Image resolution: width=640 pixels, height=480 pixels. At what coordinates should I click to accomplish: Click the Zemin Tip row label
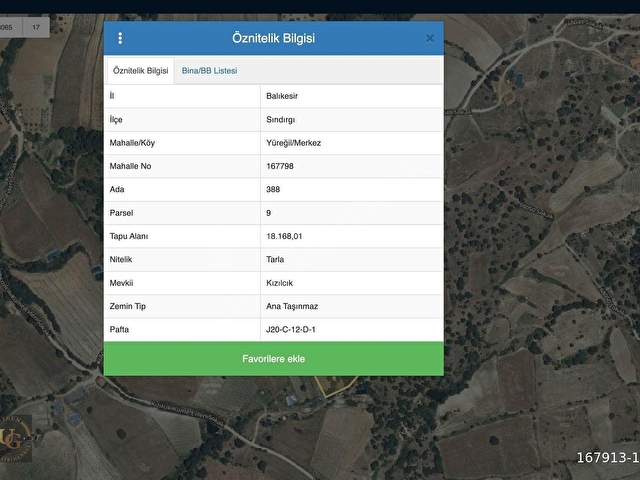point(127,306)
